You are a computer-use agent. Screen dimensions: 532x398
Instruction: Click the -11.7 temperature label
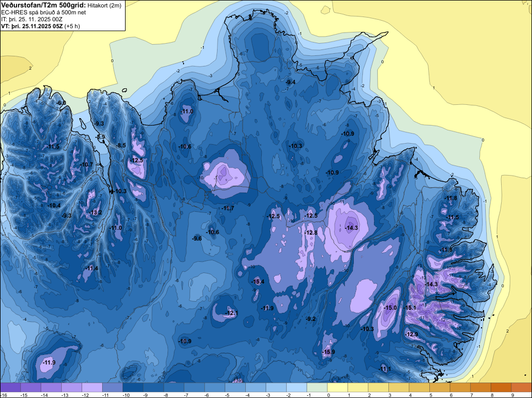pos(228,208)
